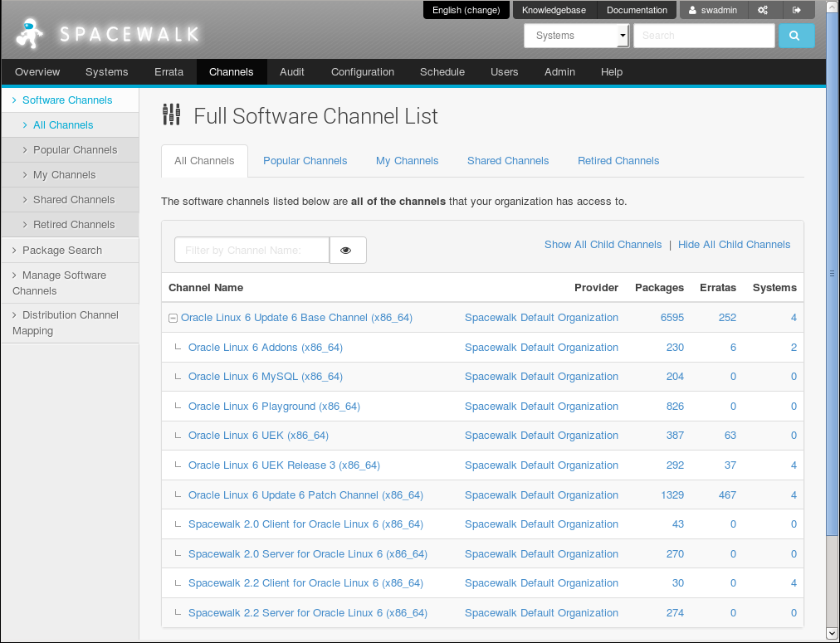The height and width of the screenshot is (643, 840).
Task: Change language via English (change)
Action: click(x=466, y=10)
